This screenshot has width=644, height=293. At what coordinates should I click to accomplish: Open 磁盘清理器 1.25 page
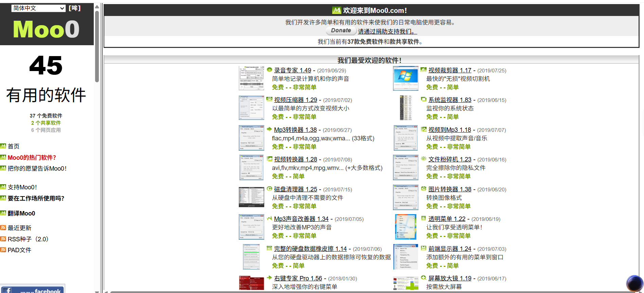coord(296,189)
